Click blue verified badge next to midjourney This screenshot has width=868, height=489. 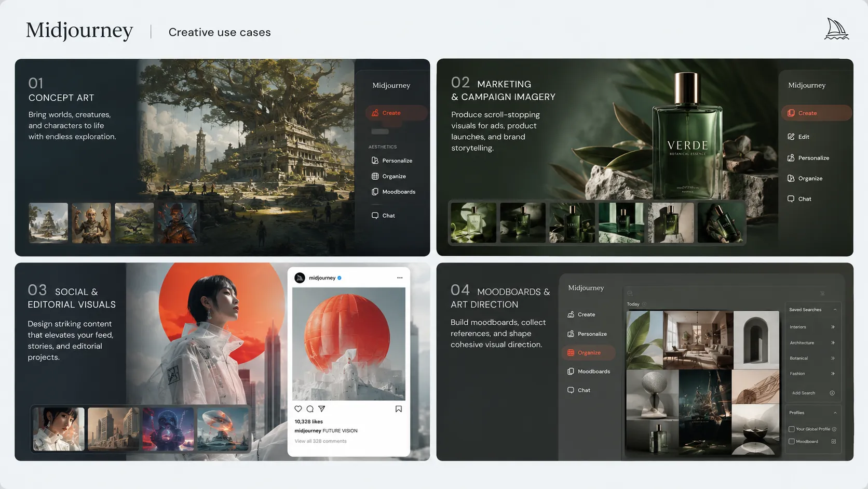click(x=340, y=277)
